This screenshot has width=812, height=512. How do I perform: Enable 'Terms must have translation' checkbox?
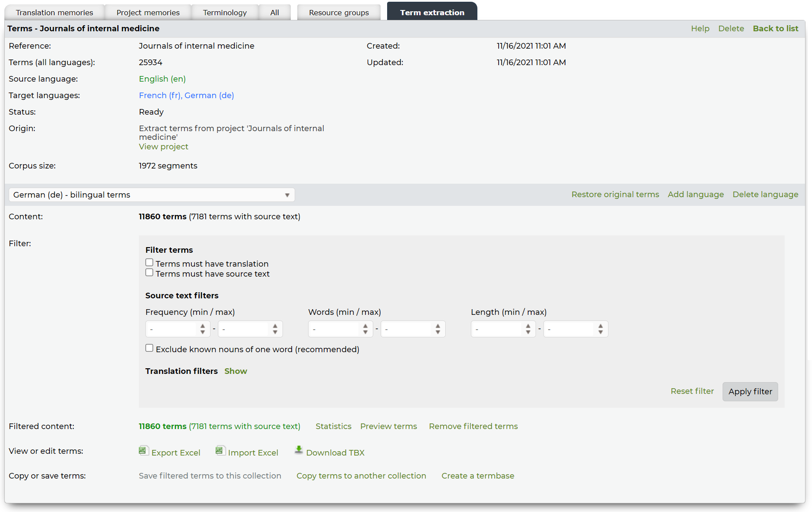click(x=149, y=263)
